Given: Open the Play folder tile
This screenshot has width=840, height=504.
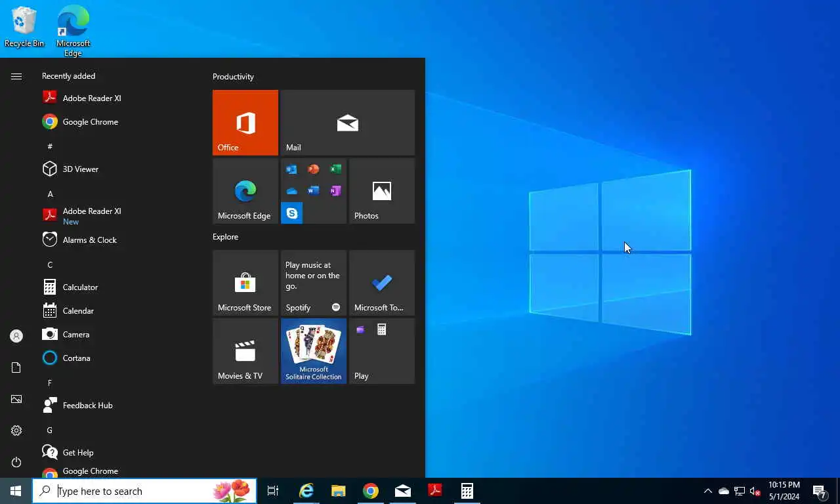Looking at the screenshot, I should point(382,351).
